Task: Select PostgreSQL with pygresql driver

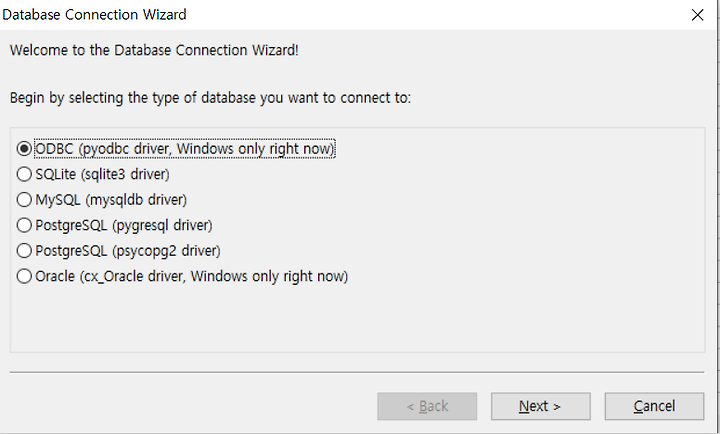Action: [24, 225]
